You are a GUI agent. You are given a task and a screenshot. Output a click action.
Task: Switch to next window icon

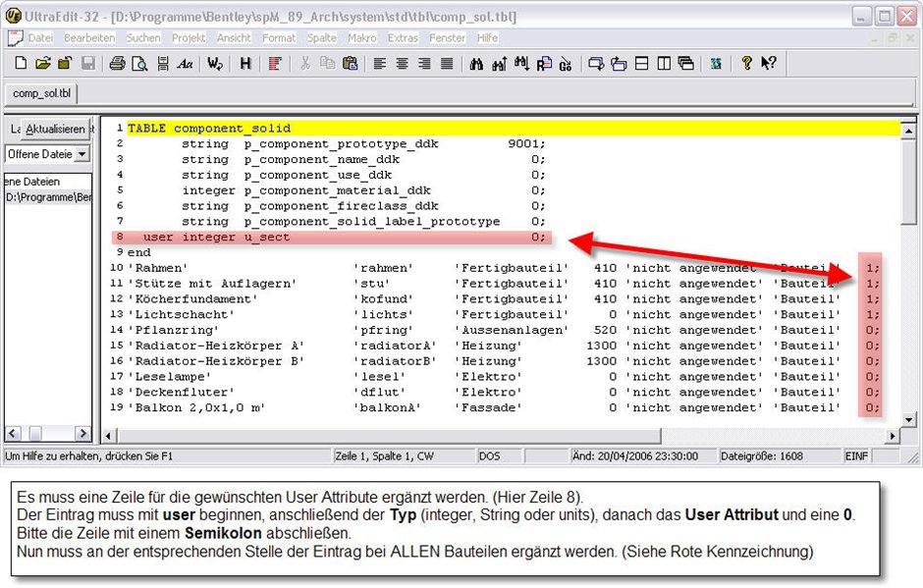(596, 63)
